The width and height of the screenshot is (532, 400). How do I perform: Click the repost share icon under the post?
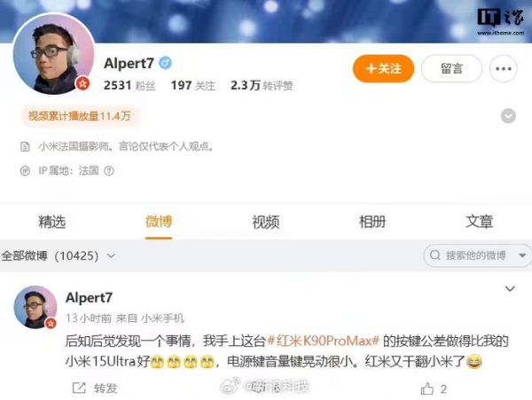79,388
